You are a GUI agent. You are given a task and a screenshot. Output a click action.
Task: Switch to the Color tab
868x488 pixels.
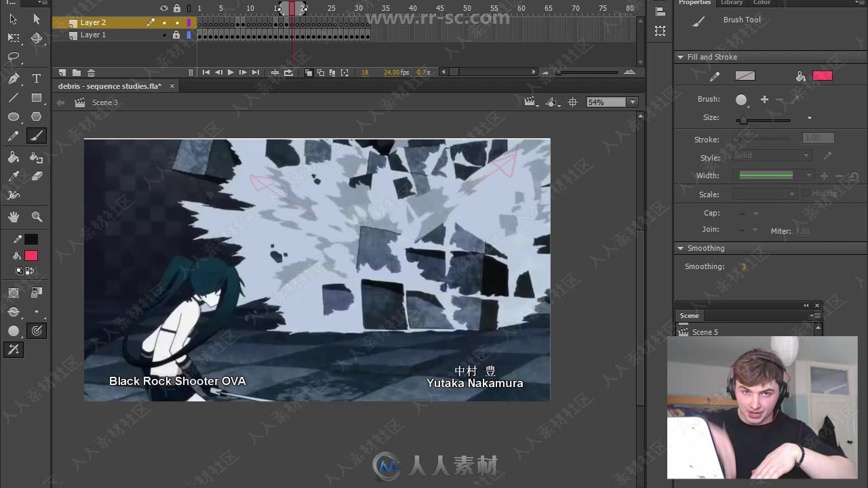tap(762, 3)
